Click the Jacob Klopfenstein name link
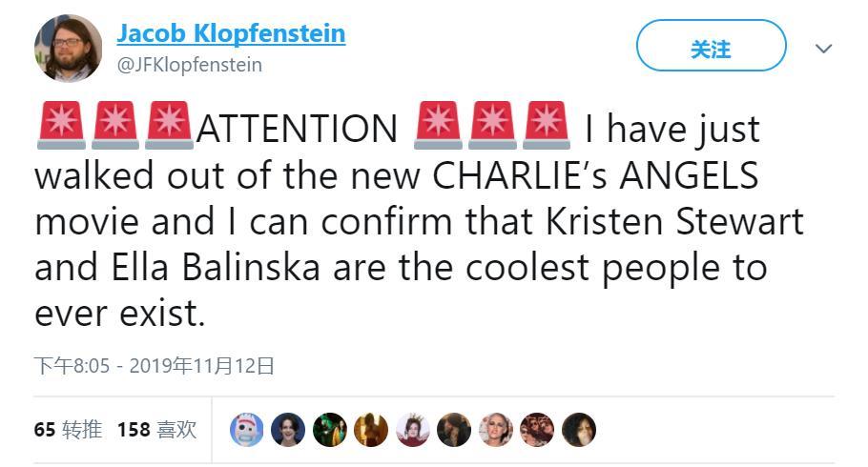Viewport: 868px width, 467px height. [231, 34]
